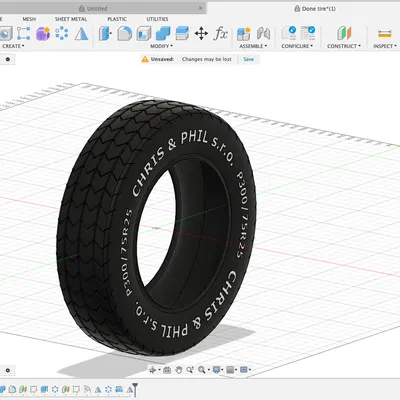400x400 pixels.
Task: Click the timeline history marker
Action: (x=135, y=389)
